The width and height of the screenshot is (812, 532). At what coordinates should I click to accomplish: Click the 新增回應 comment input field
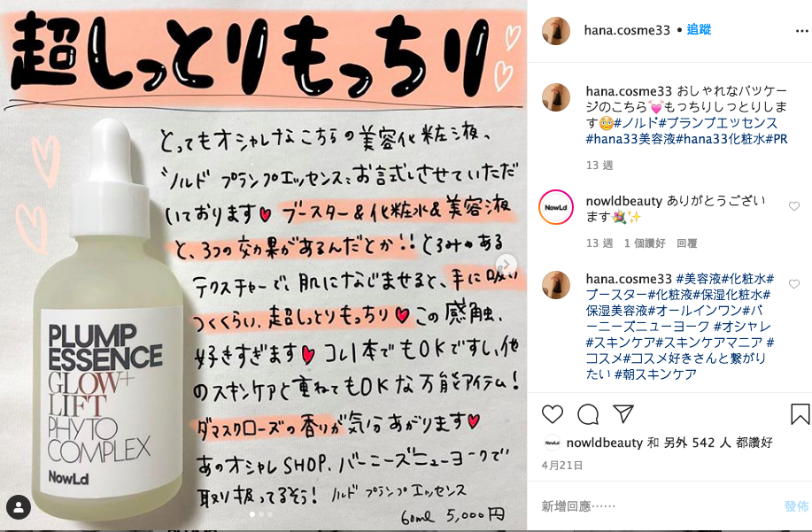pyautogui.click(x=658, y=506)
